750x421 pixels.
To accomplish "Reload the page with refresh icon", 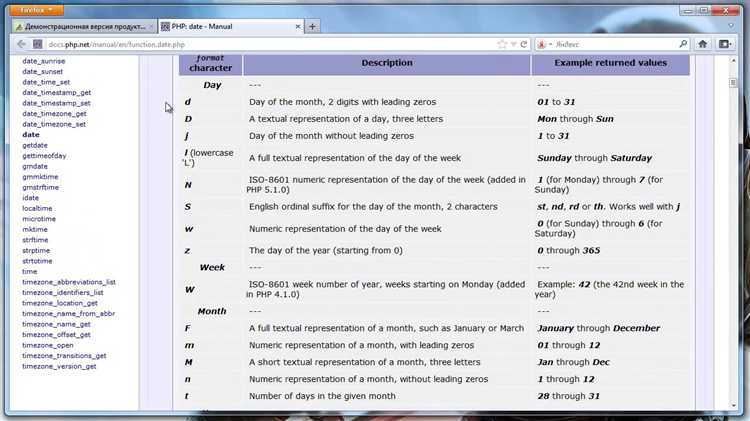I will tap(524, 44).
